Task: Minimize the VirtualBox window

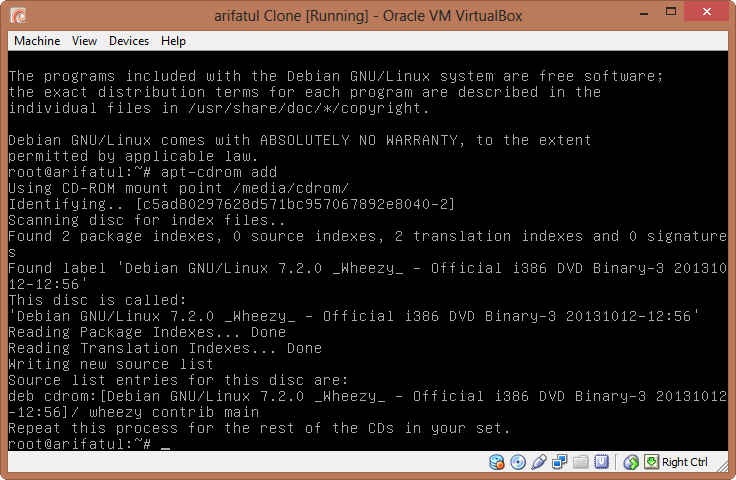Action: pos(644,13)
